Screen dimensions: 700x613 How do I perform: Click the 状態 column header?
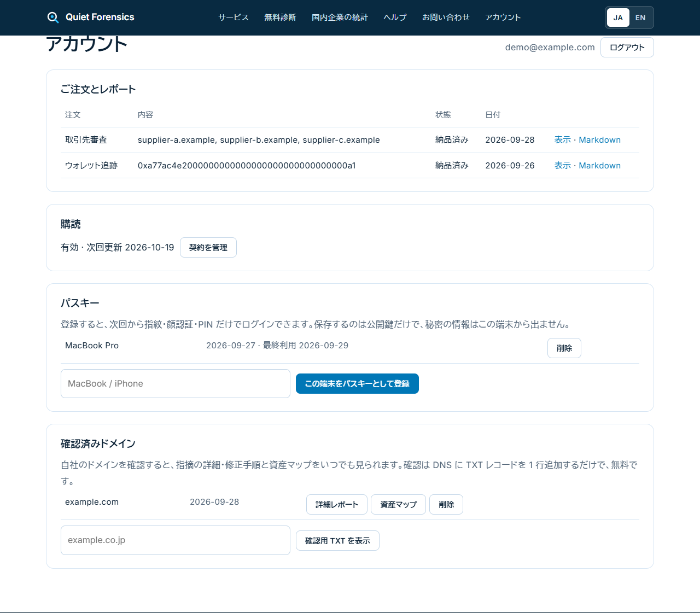click(443, 115)
